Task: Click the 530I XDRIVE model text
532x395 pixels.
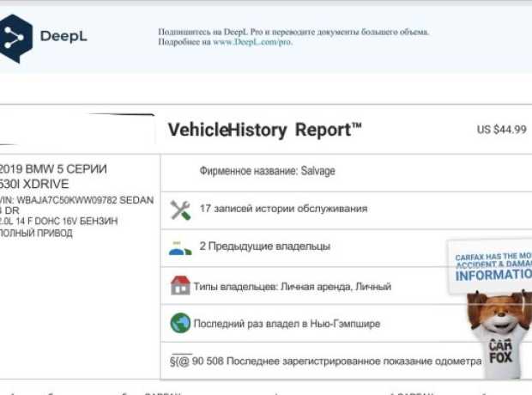Action: click(x=34, y=184)
